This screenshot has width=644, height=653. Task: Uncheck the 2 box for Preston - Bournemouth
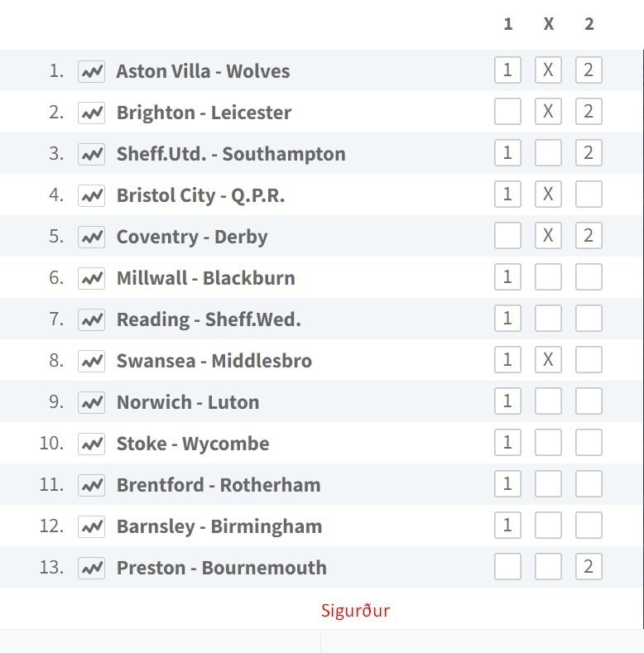589,567
